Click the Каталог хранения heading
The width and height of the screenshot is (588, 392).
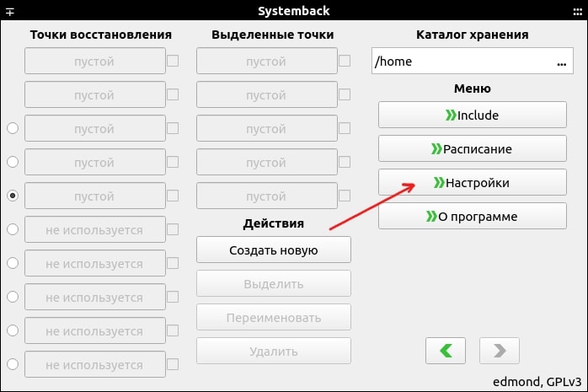pyautogui.click(x=472, y=35)
